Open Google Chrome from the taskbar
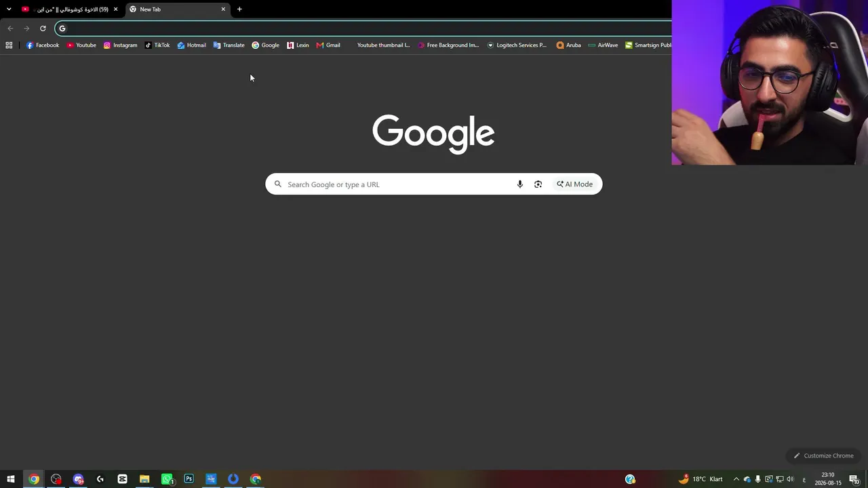 34,479
